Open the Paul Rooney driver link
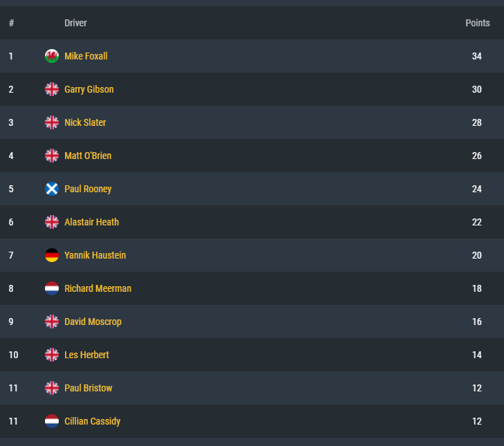The image size is (504, 446). (88, 189)
